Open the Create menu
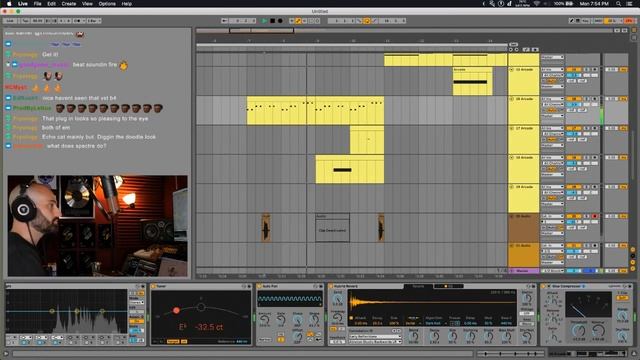Screen dimensions: 640x360 tap(69, 4)
